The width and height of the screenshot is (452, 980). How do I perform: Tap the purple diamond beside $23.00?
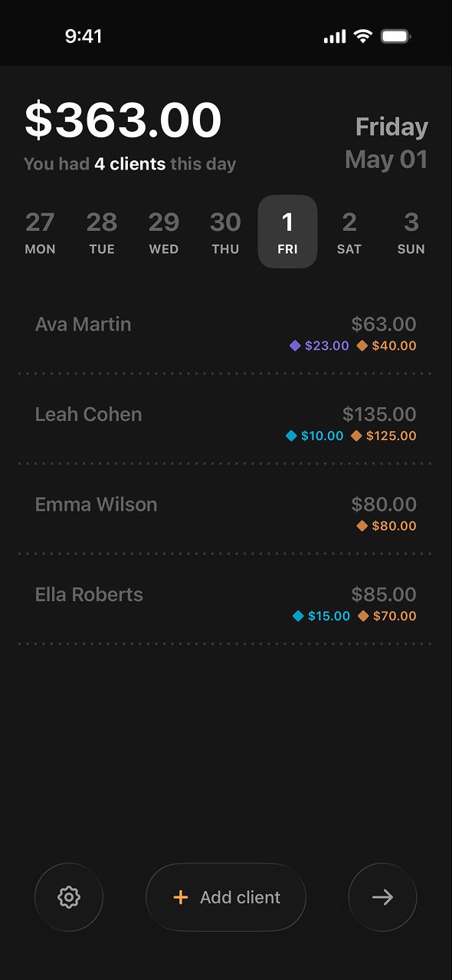(295, 346)
